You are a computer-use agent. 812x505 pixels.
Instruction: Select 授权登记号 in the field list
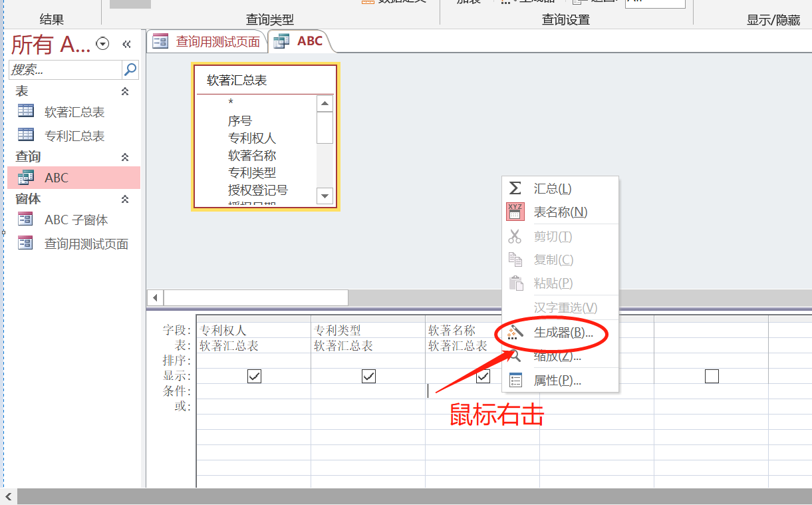258,190
